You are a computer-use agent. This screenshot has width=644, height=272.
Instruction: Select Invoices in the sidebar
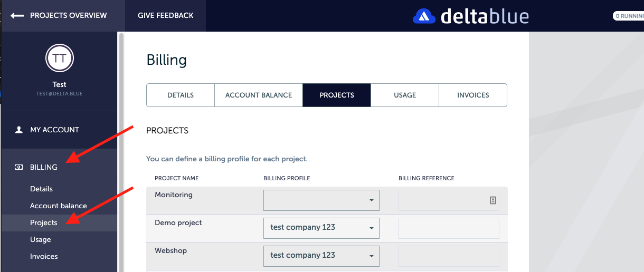44,256
